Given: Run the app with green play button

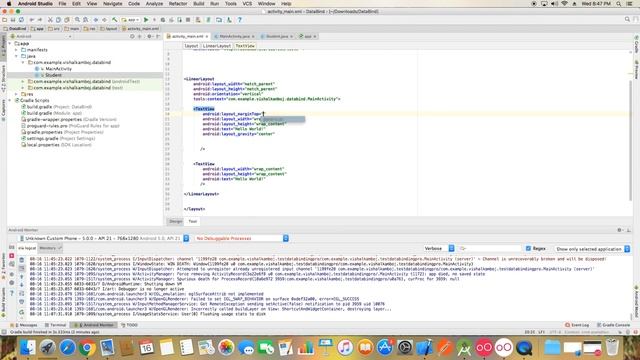Looking at the screenshot, I should coord(146,20).
